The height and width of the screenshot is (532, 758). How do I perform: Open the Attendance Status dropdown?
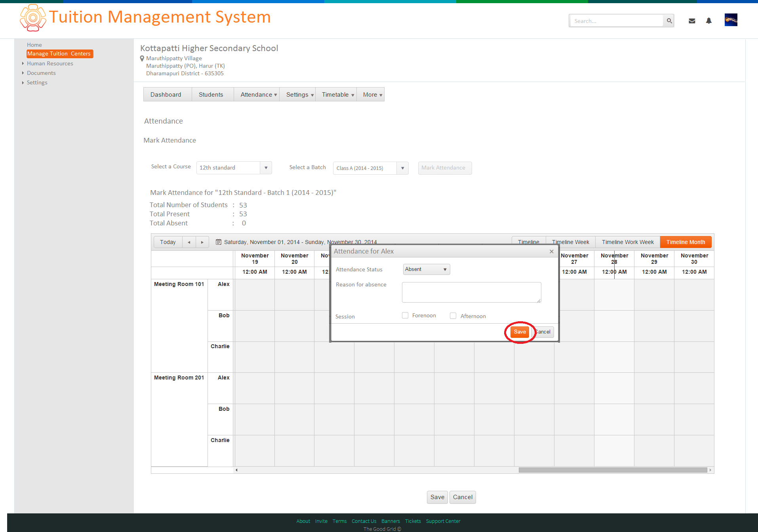427,269
